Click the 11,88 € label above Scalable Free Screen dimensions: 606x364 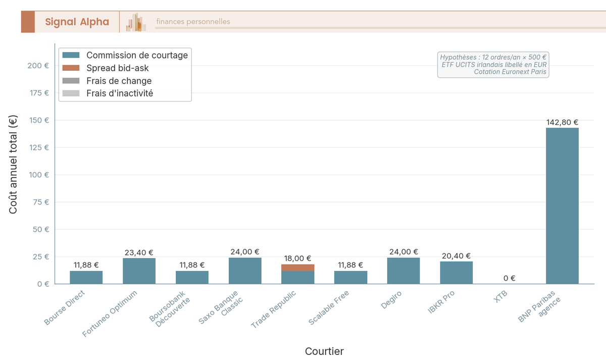[x=351, y=265]
